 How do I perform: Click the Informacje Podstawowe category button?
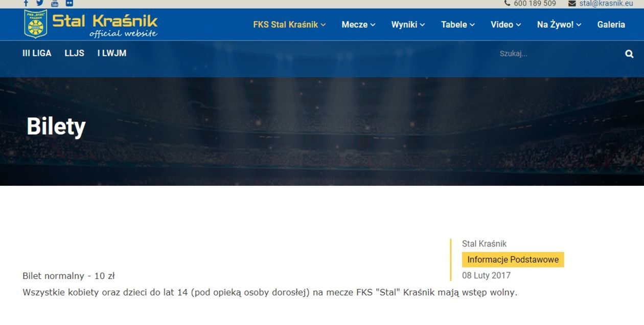click(513, 259)
